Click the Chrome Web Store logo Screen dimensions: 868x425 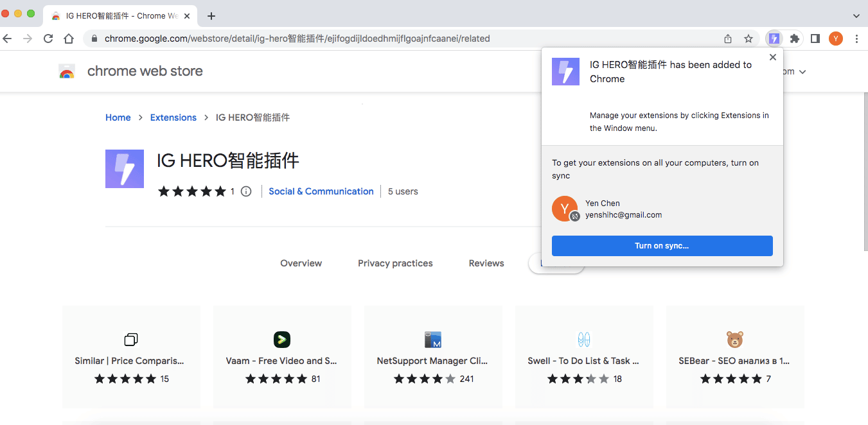coord(67,71)
